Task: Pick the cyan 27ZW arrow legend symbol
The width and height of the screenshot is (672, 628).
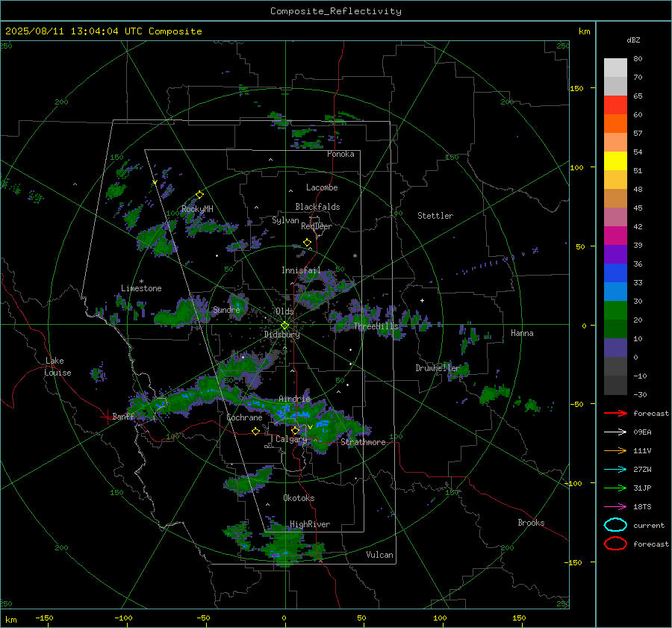Action: [615, 470]
